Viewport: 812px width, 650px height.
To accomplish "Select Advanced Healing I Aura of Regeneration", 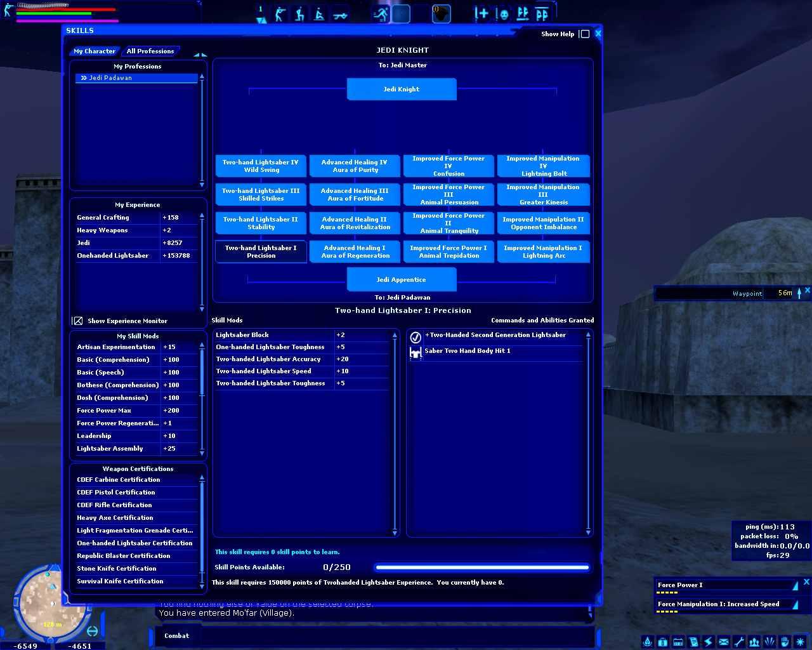I will coord(355,252).
